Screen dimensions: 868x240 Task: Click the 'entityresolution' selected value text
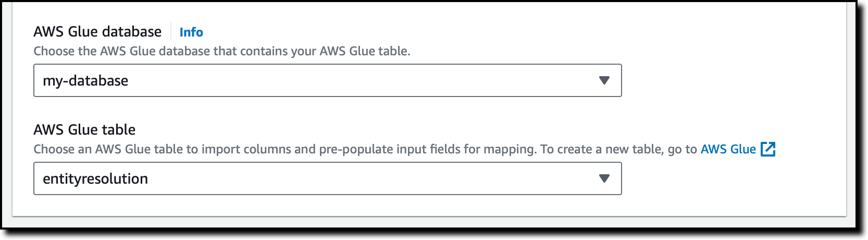(x=95, y=179)
